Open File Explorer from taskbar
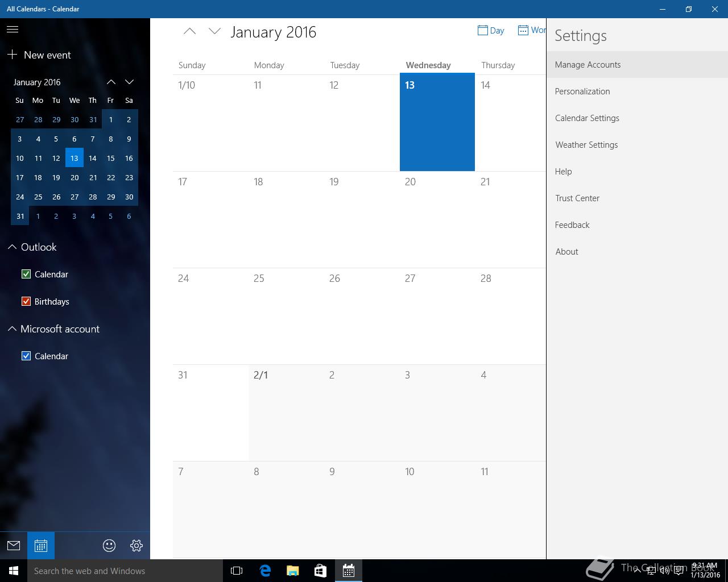The width and height of the screenshot is (728, 582). click(x=293, y=571)
